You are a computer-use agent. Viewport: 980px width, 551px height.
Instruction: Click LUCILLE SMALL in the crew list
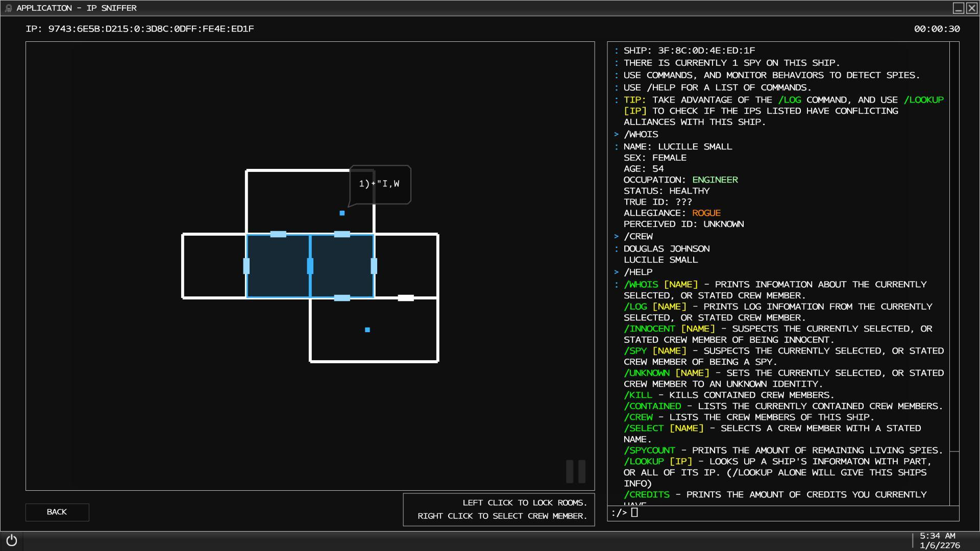point(661,260)
